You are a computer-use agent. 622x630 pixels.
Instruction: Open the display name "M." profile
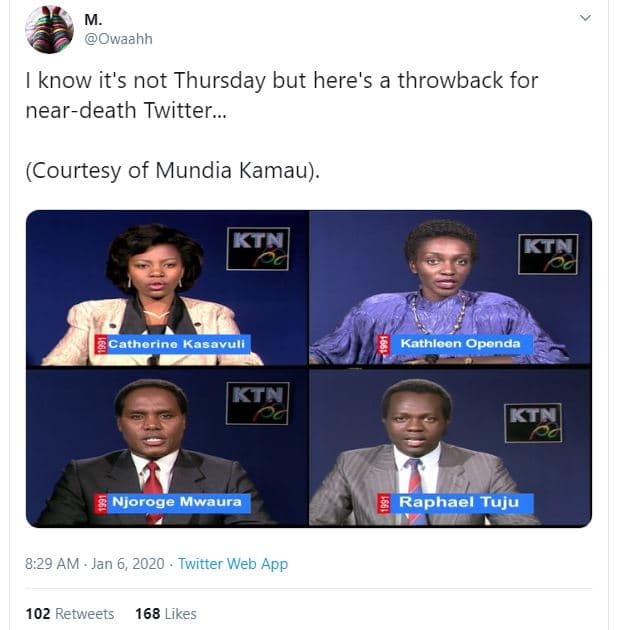pyautogui.click(x=93, y=17)
